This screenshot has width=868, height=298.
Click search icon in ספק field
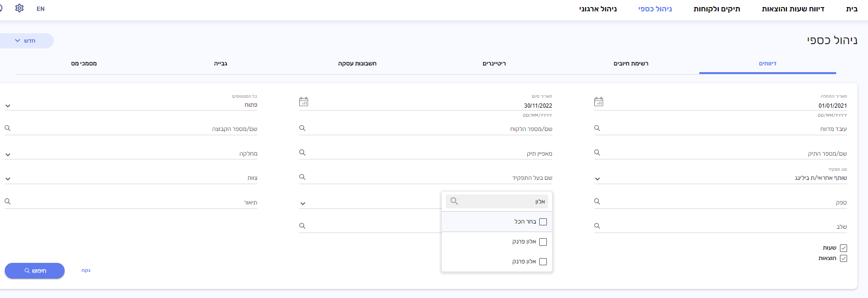coord(597,202)
